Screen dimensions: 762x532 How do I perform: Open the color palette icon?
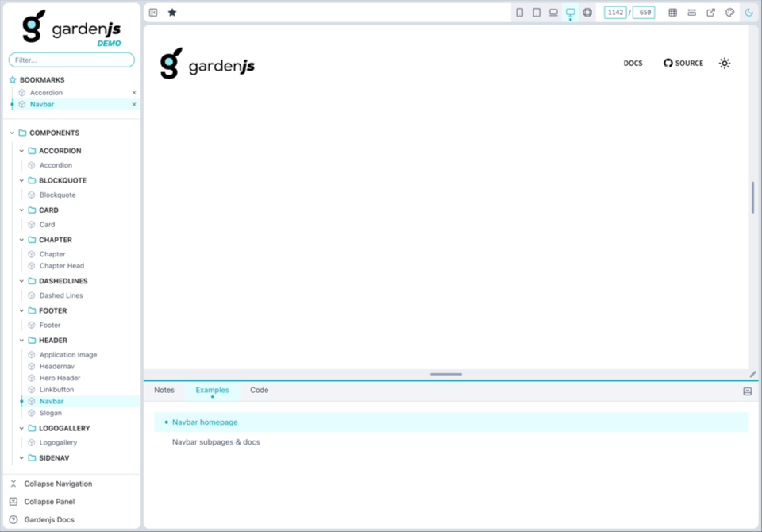[x=729, y=12]
